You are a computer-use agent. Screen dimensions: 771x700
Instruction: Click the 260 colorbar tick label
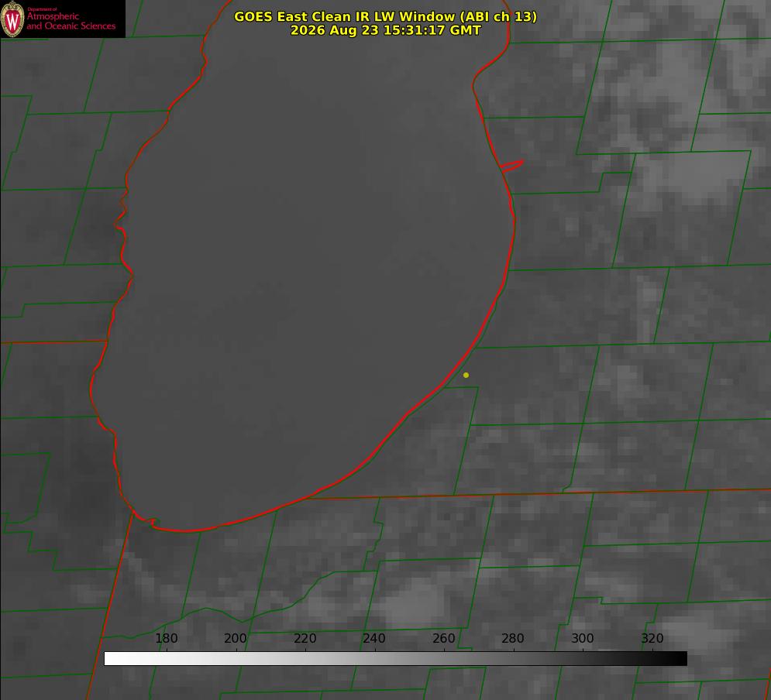pyautogui.click(x=444, y=638)
